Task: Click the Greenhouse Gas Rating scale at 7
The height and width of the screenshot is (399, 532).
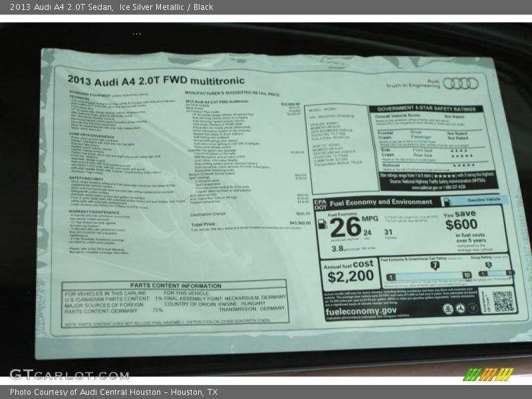Action: point(434,265)
